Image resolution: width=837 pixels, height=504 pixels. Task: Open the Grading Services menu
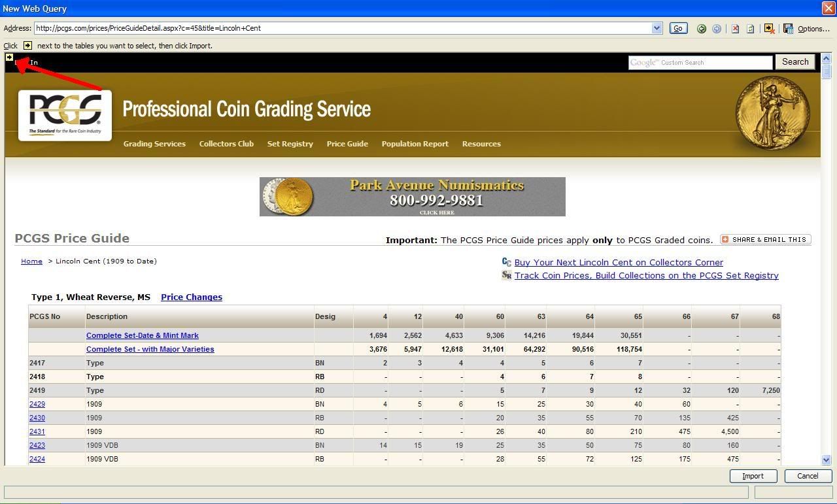click(x=154, y=144)
